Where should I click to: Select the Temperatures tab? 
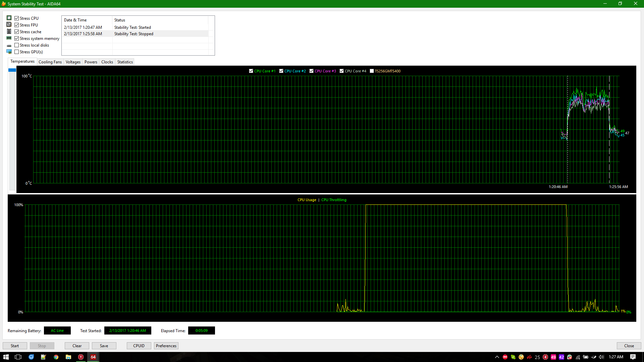22,61
